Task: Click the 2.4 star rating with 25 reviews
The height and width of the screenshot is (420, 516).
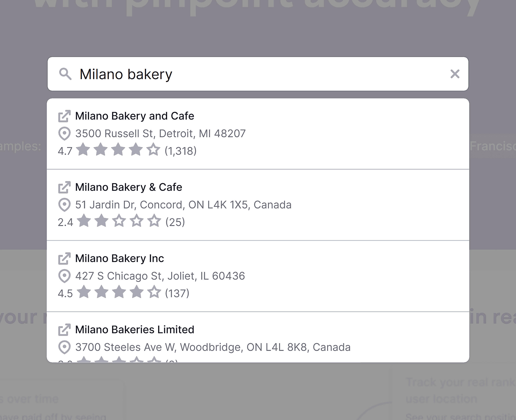Action: coord(121,222)
